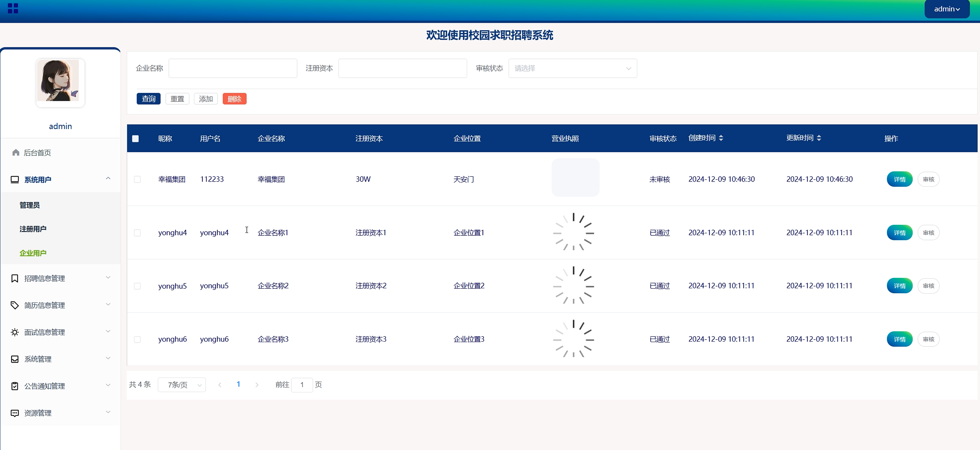The height and width of the screenshot is (450, 980).
Task: Click the bookmark icon for 招聘信息管理
Action: [x=14, y=278]
